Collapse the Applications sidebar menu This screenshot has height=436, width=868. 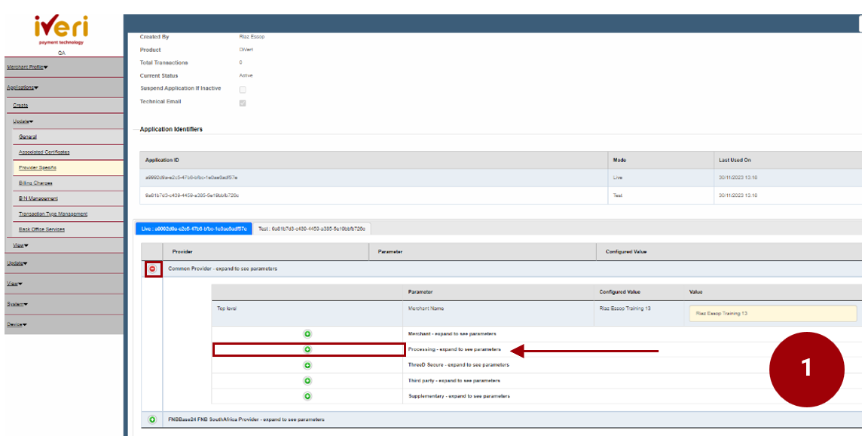pyautogui.click(x=23, y=88)
